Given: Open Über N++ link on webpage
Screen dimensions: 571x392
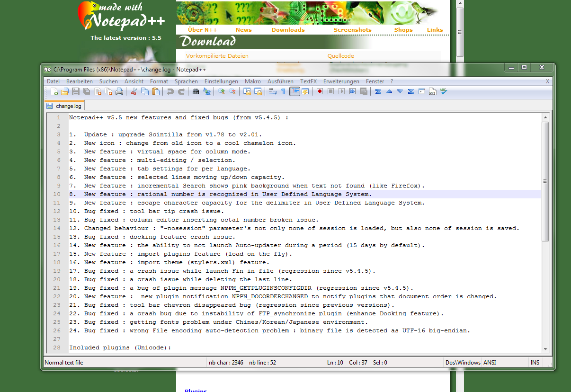Looking at the screenshot, I should tap(202, 30).
